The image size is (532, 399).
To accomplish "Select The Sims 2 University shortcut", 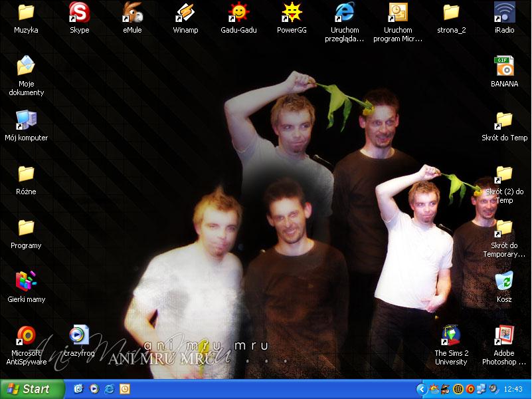I will [x=451, y=345].
